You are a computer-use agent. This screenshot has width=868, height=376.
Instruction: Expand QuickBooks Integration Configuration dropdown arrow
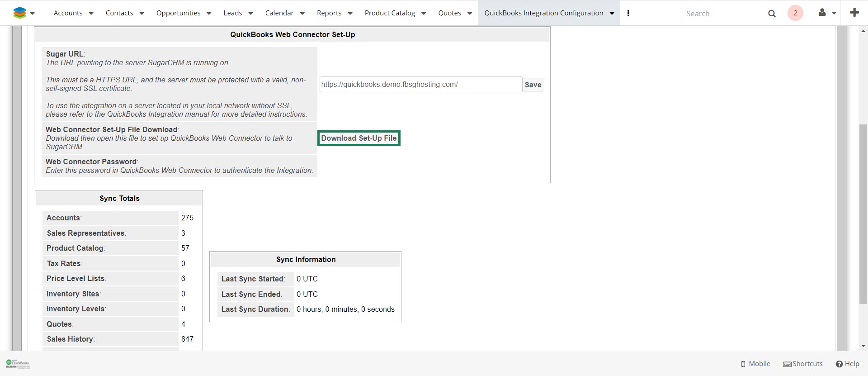(x=612, y=14)
